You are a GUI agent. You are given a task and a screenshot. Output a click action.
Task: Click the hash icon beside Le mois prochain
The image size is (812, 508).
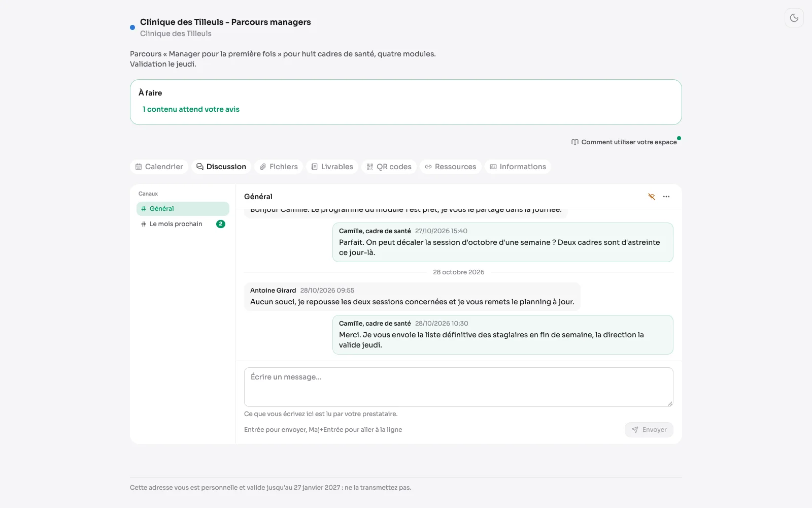pos(144,224)
